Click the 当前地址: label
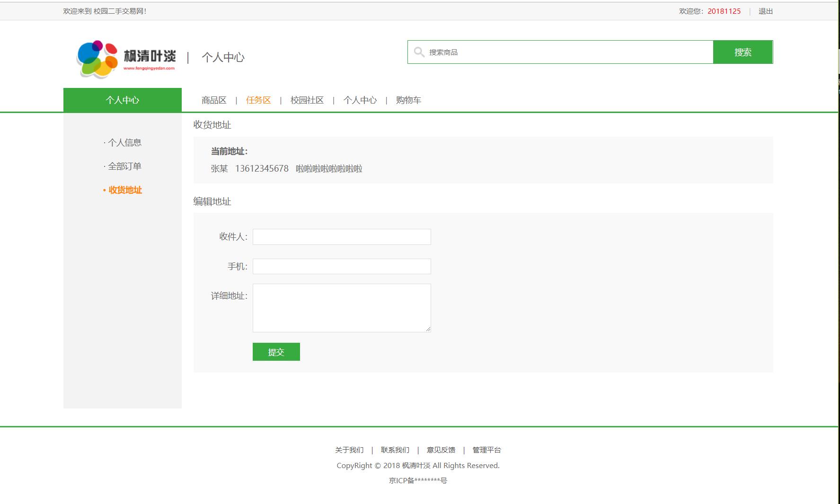Screen dimensions: 840x504 229,151
